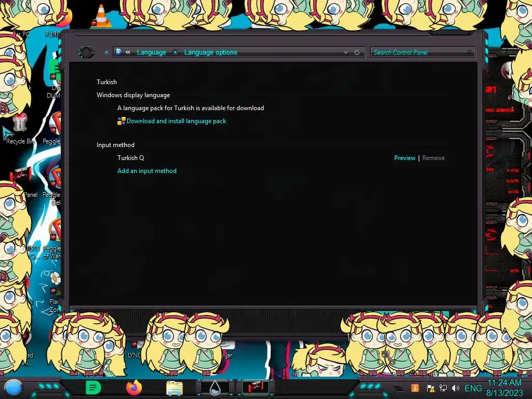Open the water-drop app on taskbar
This screenshot has height=399, width=532.
(215, 388)
